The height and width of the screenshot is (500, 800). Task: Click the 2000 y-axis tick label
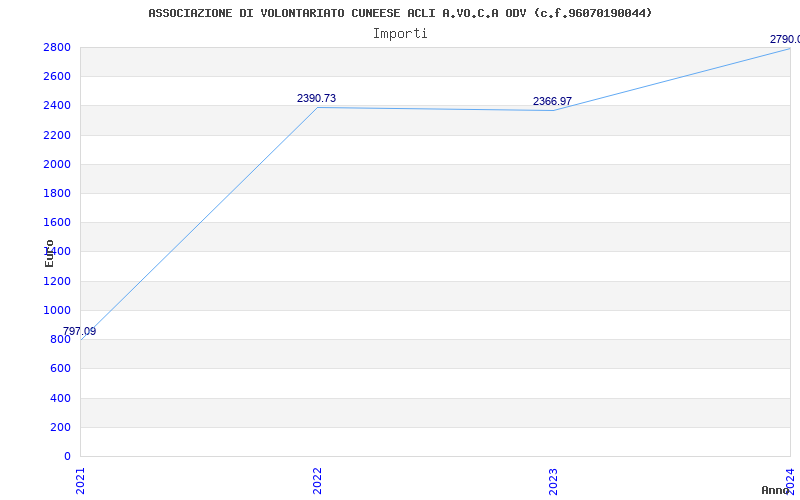point(57,164)
